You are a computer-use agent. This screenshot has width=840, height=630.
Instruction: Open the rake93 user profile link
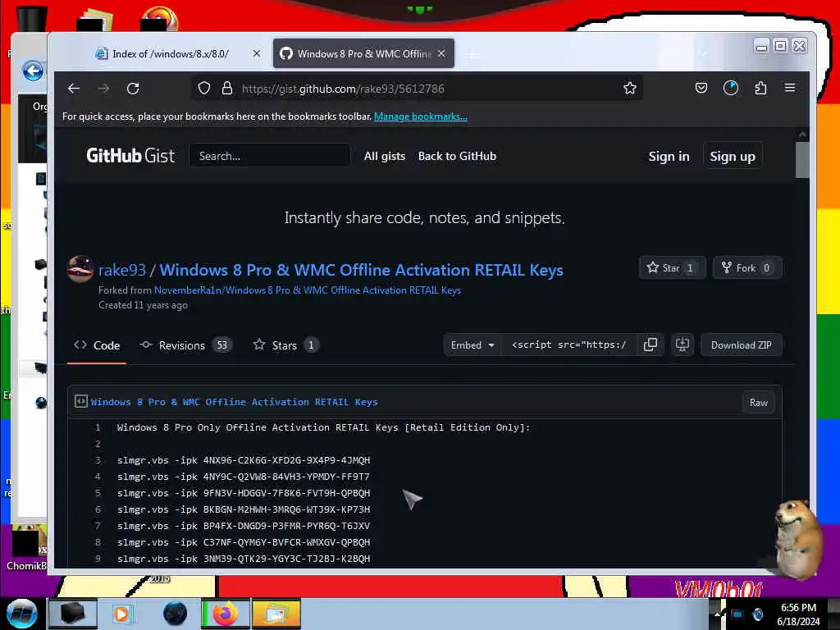(x=121, y=270)
